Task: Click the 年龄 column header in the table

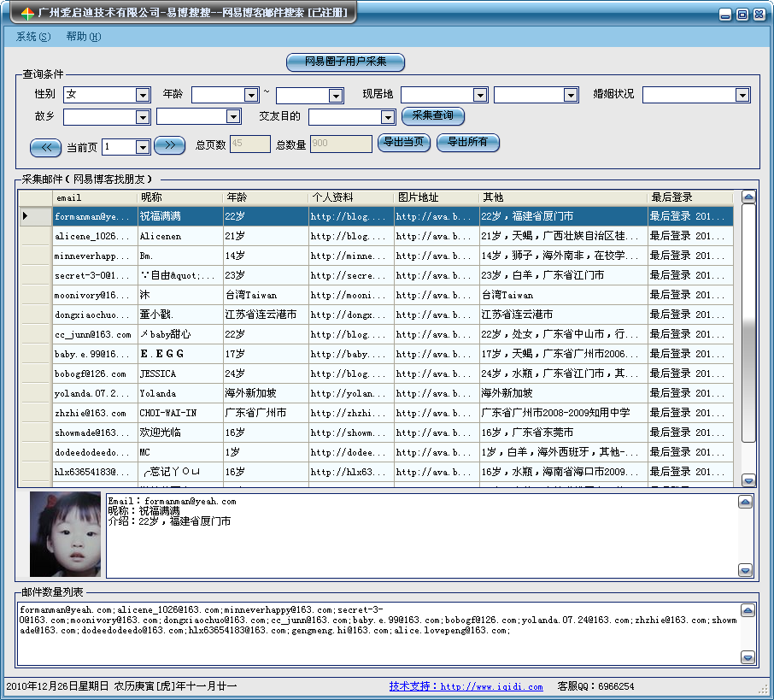Action: tap(266, 197)
